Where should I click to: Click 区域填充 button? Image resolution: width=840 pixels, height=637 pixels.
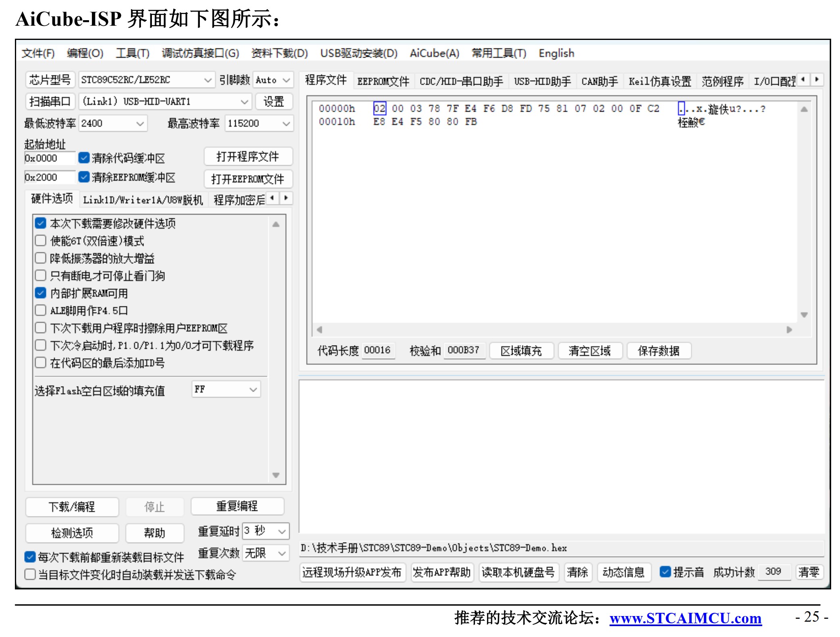[x=521, y=351]
